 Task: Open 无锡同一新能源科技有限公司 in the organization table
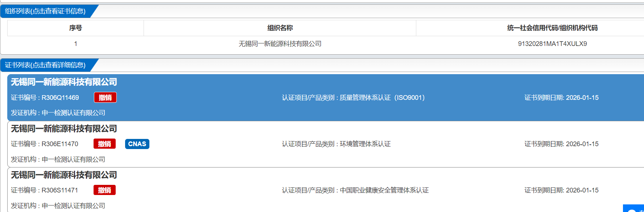[x=280, y=44]
